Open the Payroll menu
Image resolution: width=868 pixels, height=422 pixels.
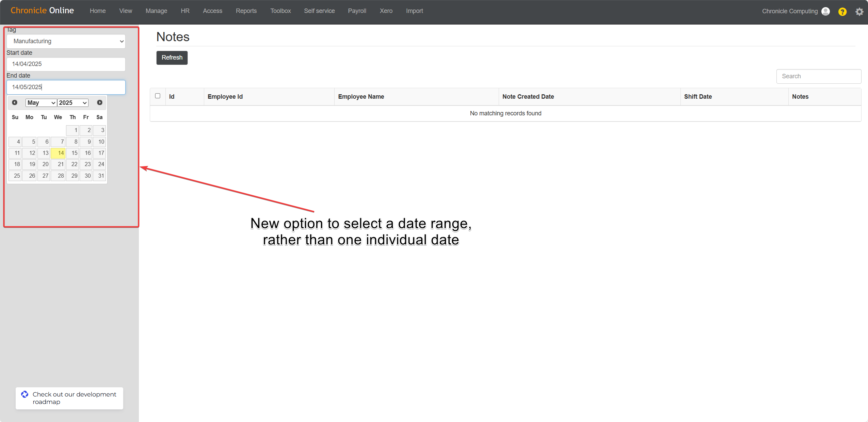point(357,11)
